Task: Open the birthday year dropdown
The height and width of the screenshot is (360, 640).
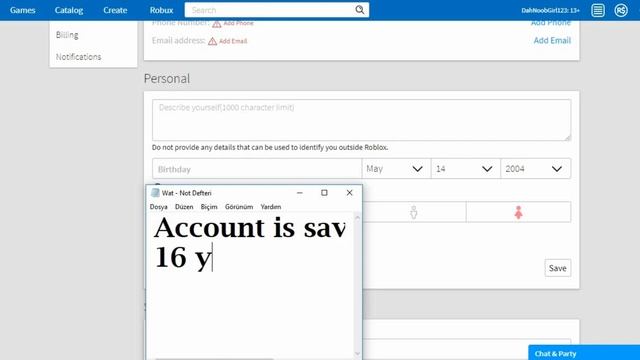Action: coord(536,169)
